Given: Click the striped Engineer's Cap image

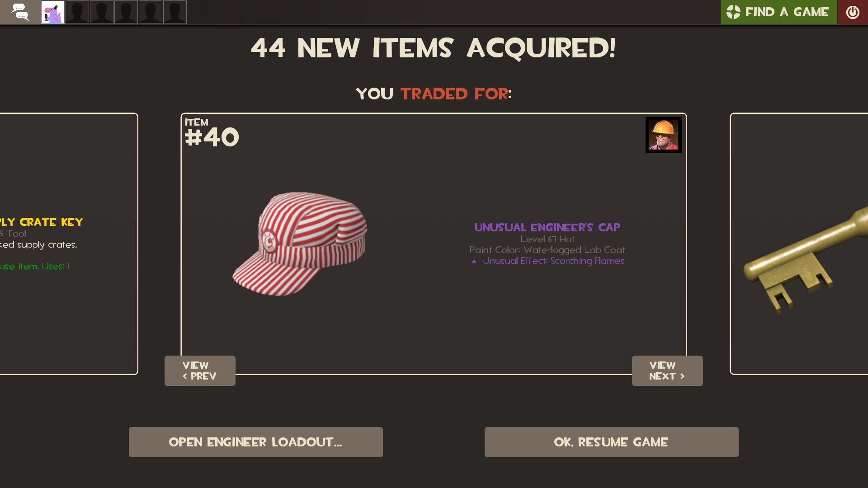Looking at the screenshot, I should click(x=300, y=244).
